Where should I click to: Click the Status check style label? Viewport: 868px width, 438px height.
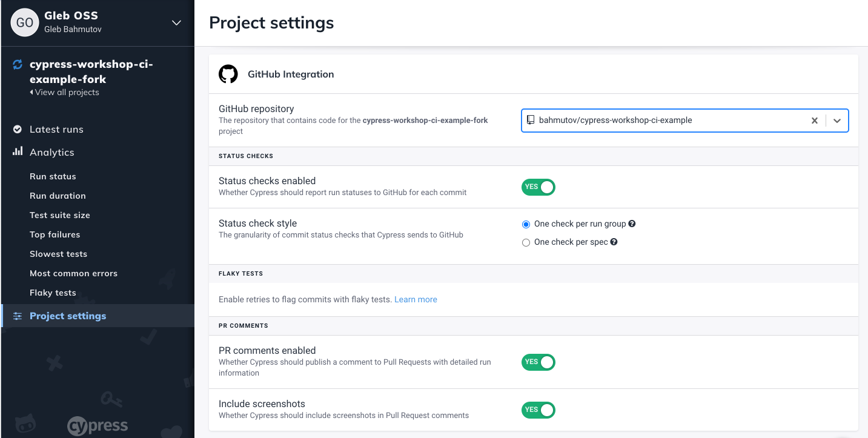click(257, 223)
